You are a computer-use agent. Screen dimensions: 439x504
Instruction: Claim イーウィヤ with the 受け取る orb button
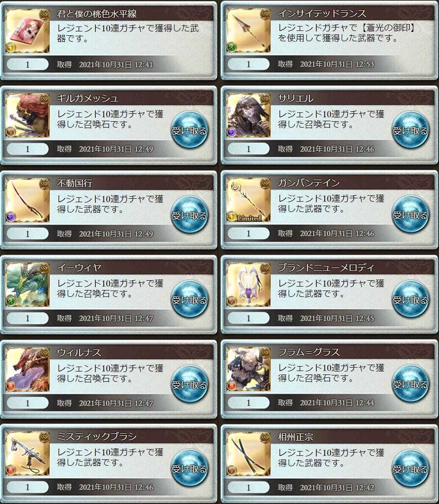click(x=190, y=299)
